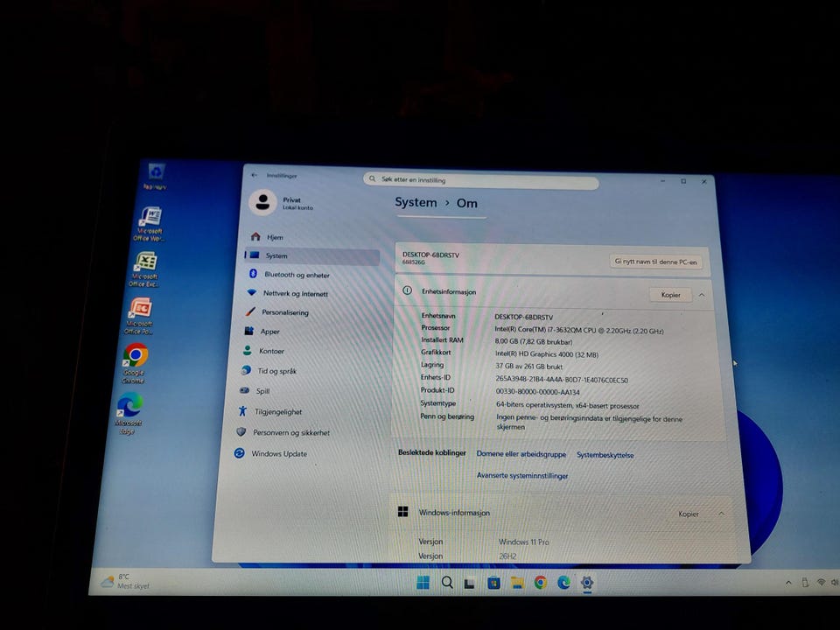840x630 pixels.
Task: Open the Recycle Bin desktop icon
Action: (x=156, y=176)
